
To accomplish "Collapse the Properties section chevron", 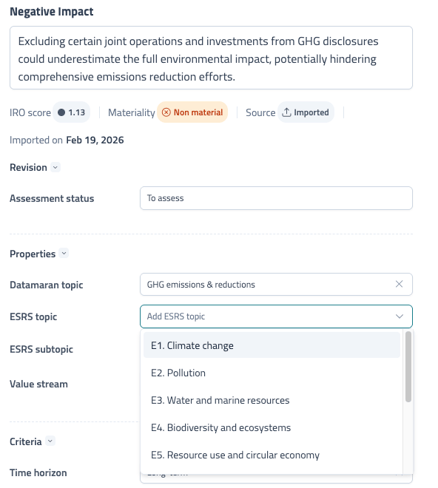I will pos(64,253).
